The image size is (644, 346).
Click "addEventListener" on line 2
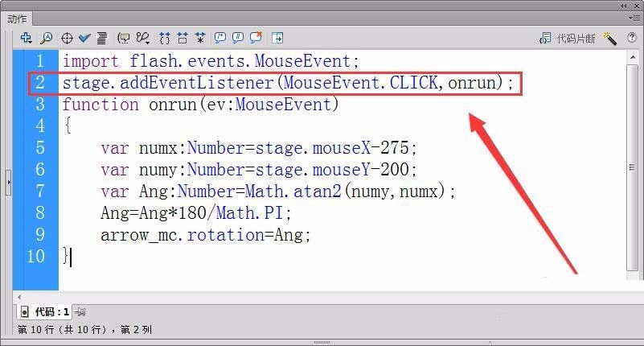coord(197,83)
